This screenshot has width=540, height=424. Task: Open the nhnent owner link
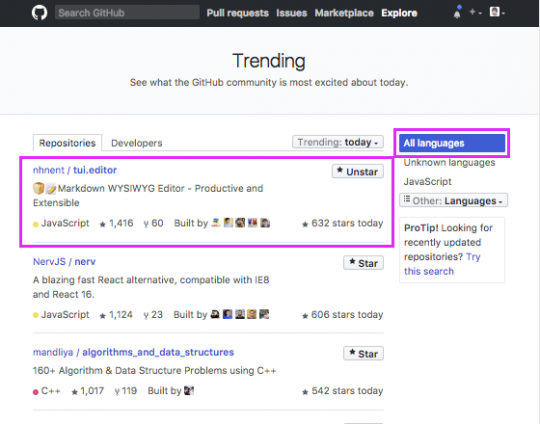[x=49, y=170]
